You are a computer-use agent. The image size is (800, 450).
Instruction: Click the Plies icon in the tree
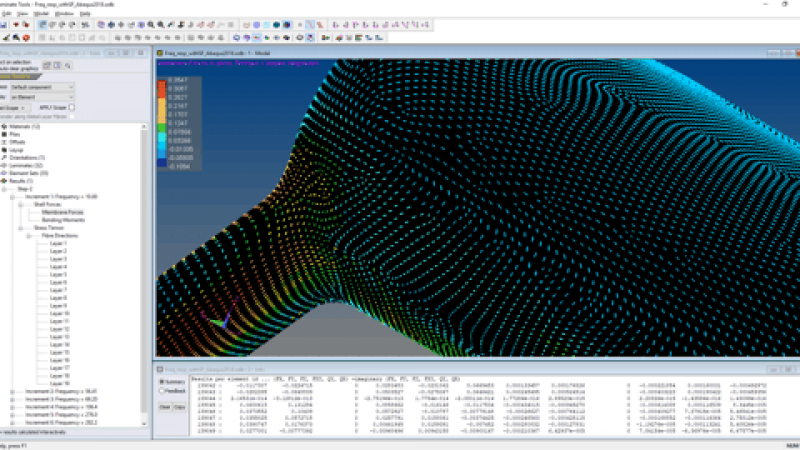(x=4, y=135)
